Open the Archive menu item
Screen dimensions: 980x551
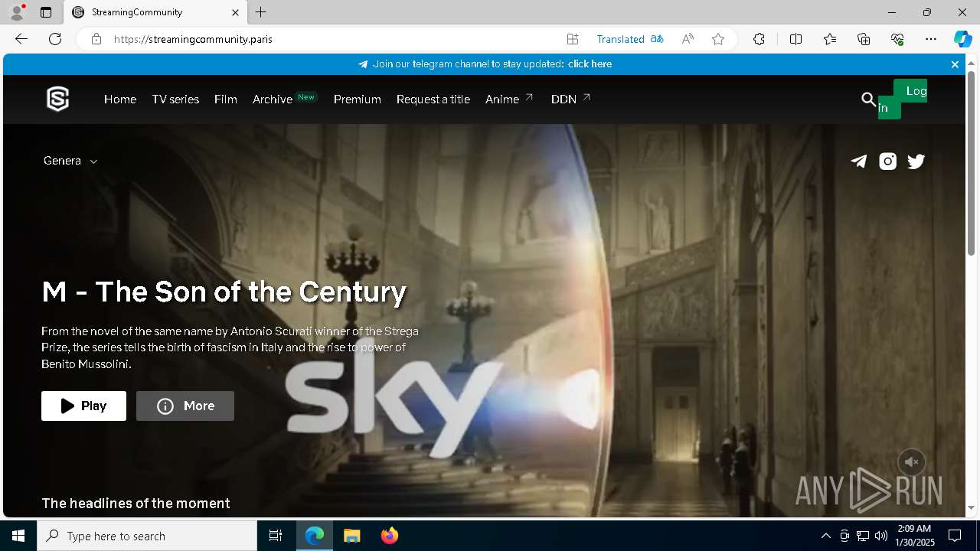point(273,99)
